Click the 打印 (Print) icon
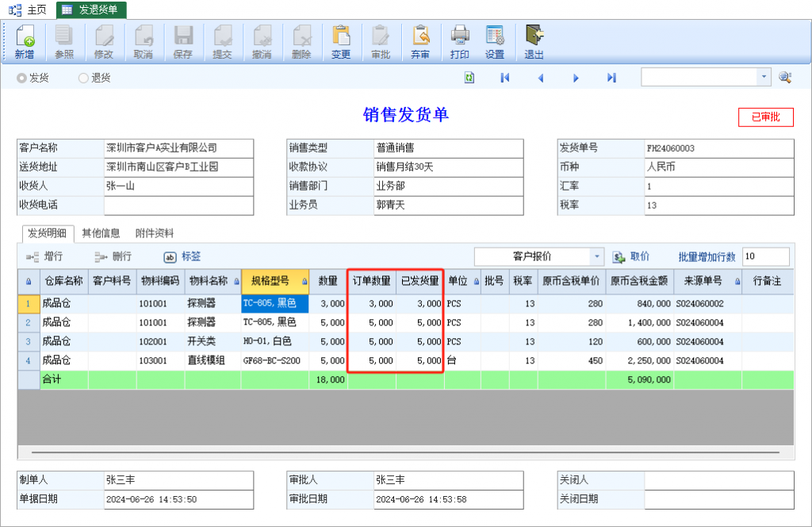Image resolution: width=812 pixels, height=527 pixels. tap(460, 41)
